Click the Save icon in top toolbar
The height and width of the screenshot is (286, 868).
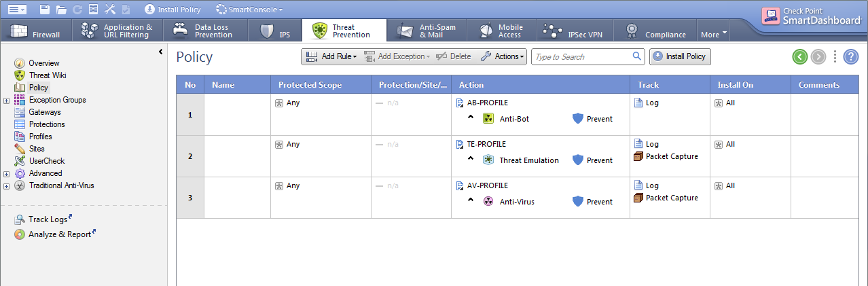[44, 10]
